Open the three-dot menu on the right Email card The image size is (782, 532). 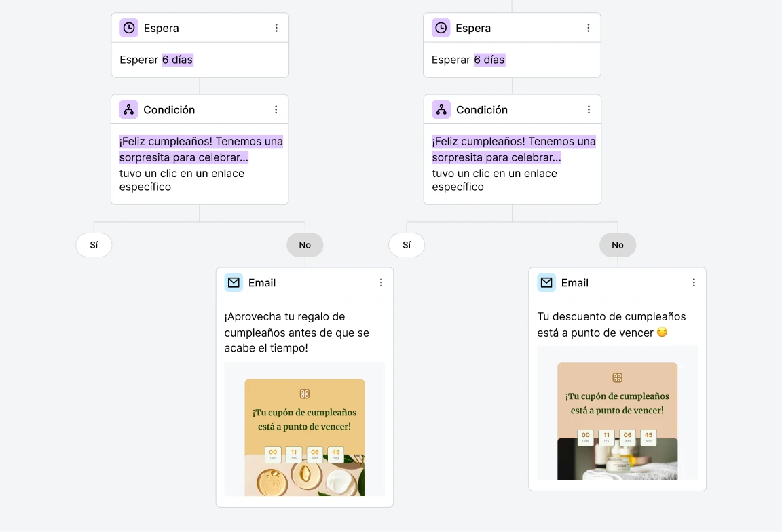tap(694, 282)
